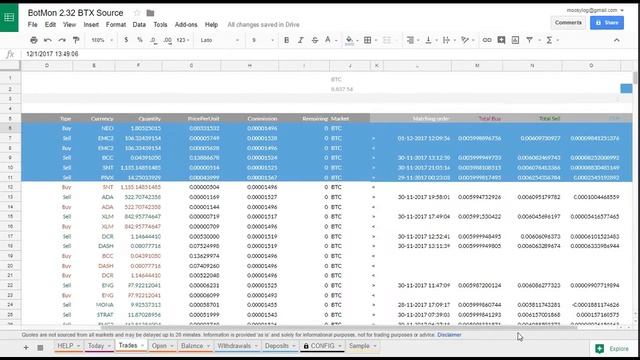The width and height of the screenshot is (640, 360).
Task: Open more number formats dropdown
Action: (183, 40)
